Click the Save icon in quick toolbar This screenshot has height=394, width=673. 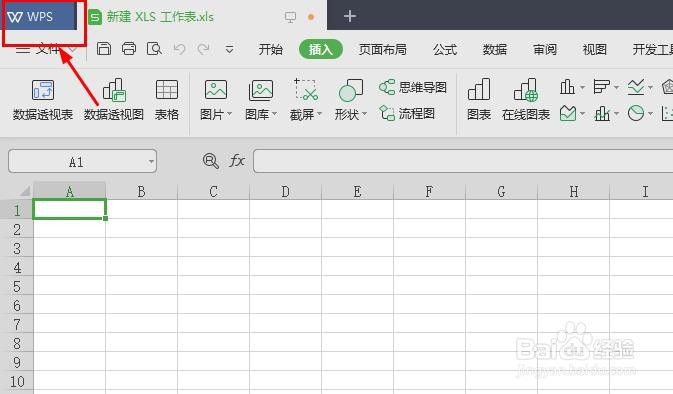pos(103,49)
